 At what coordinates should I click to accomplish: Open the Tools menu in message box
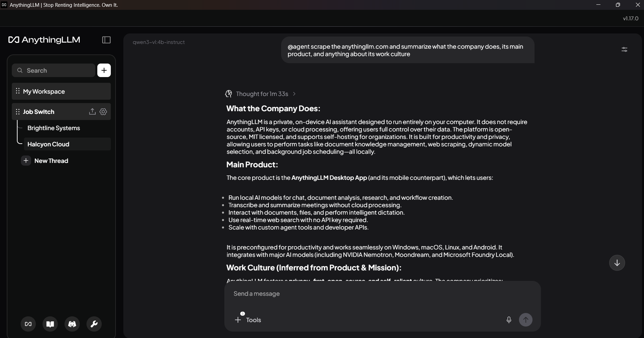(248, 320)
